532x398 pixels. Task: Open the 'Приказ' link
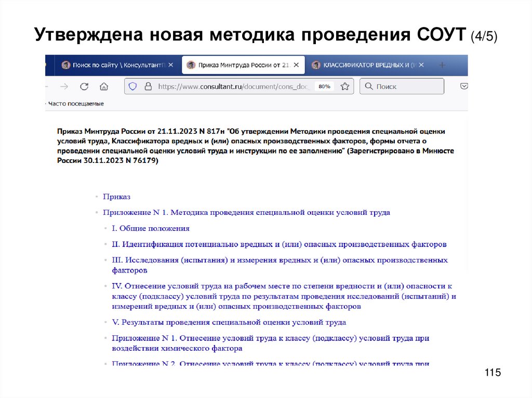(x=116, y=197)
